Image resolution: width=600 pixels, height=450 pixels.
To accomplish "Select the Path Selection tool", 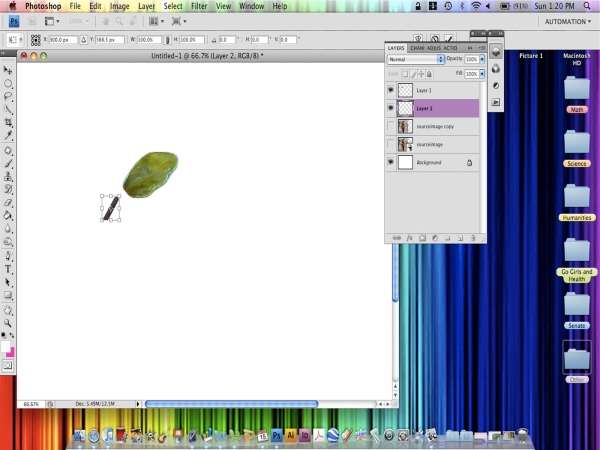I will tap(8, 282).
